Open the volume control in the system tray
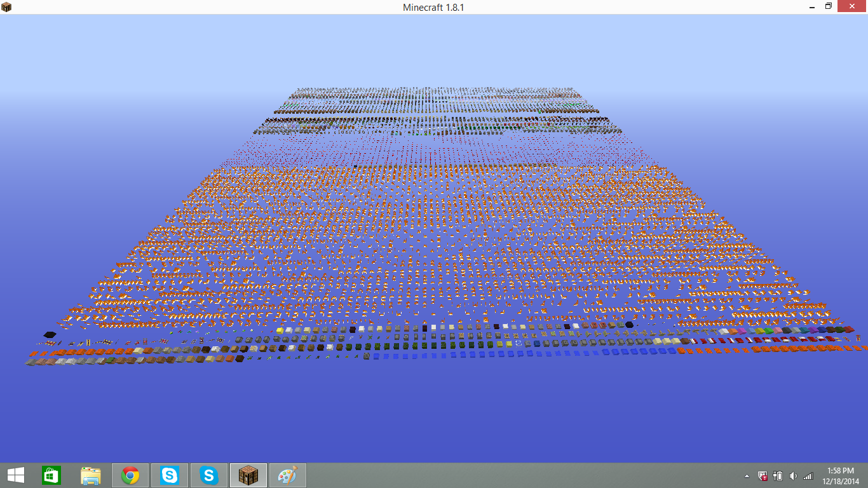The image size is (868, 488). coord(792,475)
